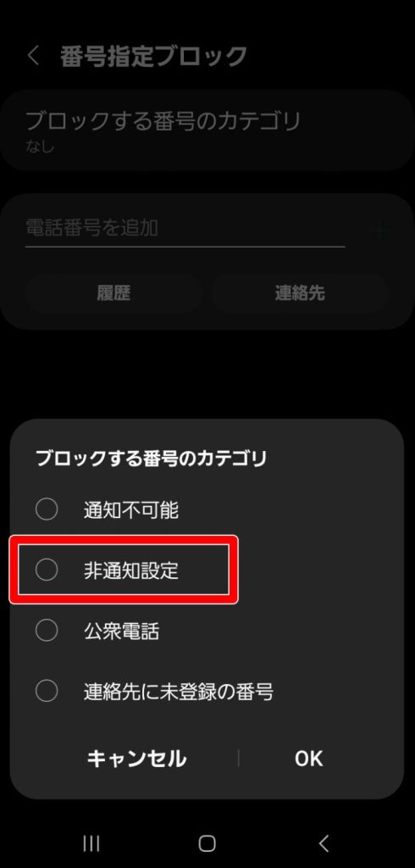Tap the 連絡先に未登録の番号 option label

click(x=178, y=692)
